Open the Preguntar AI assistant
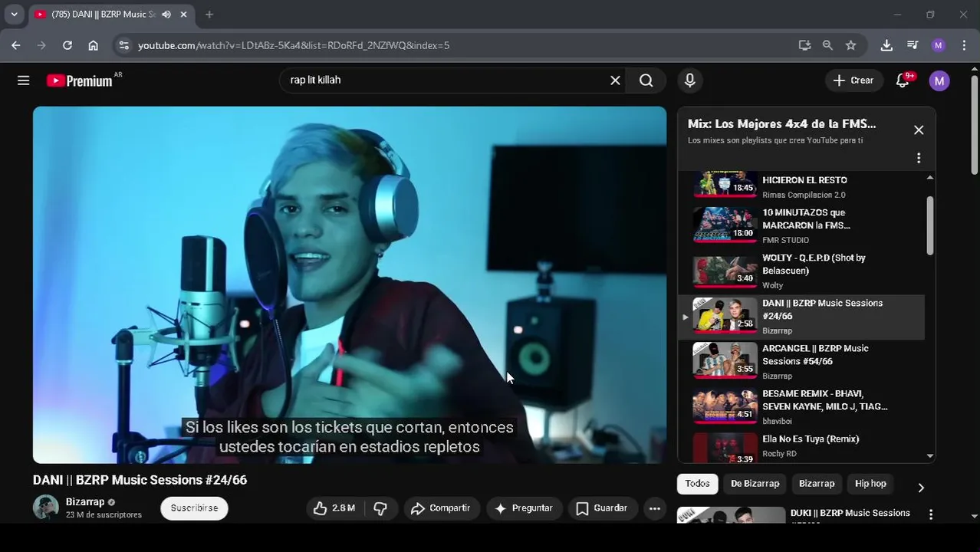Viewport: 980px width, 552px height. pyautogui.click(x=524, y=508)
